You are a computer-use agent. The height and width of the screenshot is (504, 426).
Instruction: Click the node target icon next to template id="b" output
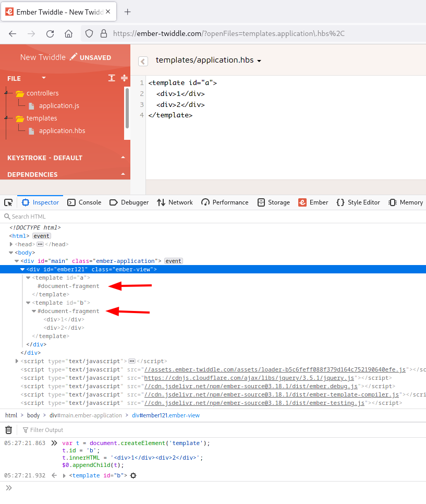coord(133,475)
